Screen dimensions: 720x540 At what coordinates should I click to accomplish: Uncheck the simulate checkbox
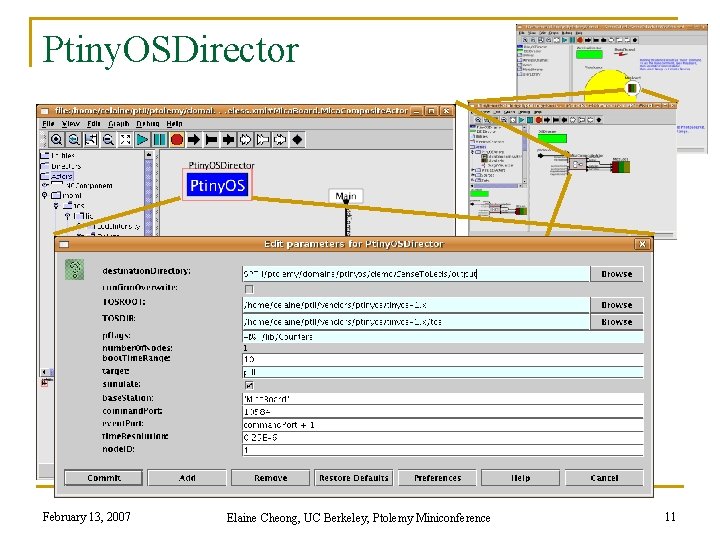(x=249, y=385)
